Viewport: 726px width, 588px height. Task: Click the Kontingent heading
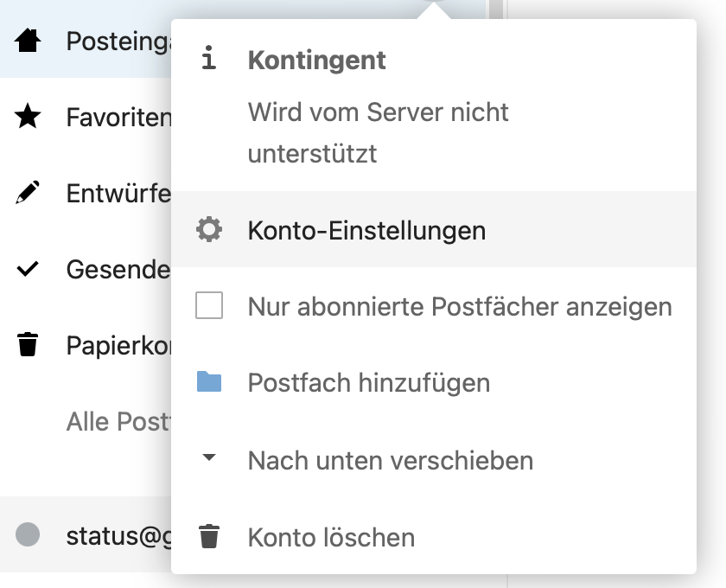coord(316,60)
